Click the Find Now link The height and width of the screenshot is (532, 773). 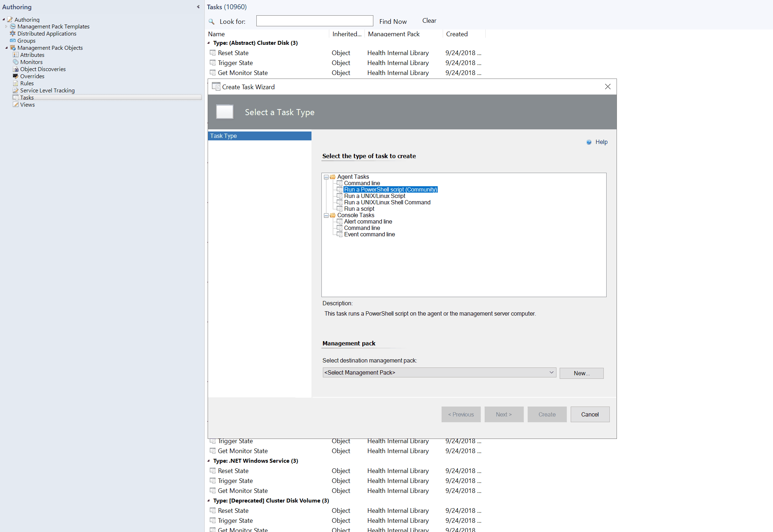(x=393, y=22)
